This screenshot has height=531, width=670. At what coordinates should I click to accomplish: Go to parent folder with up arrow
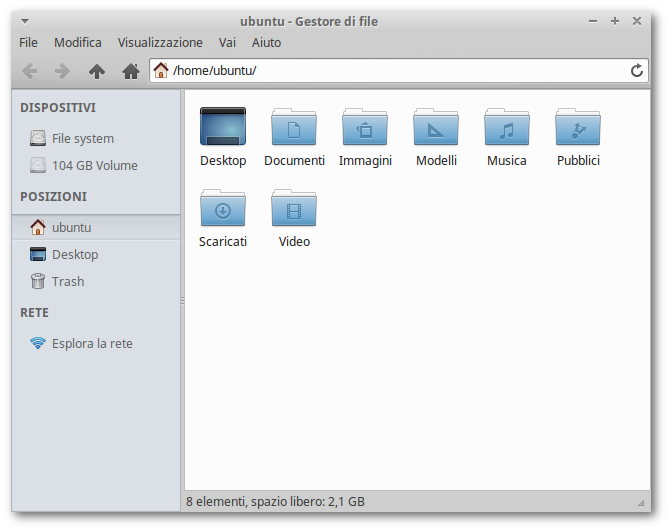pos(97,71)
